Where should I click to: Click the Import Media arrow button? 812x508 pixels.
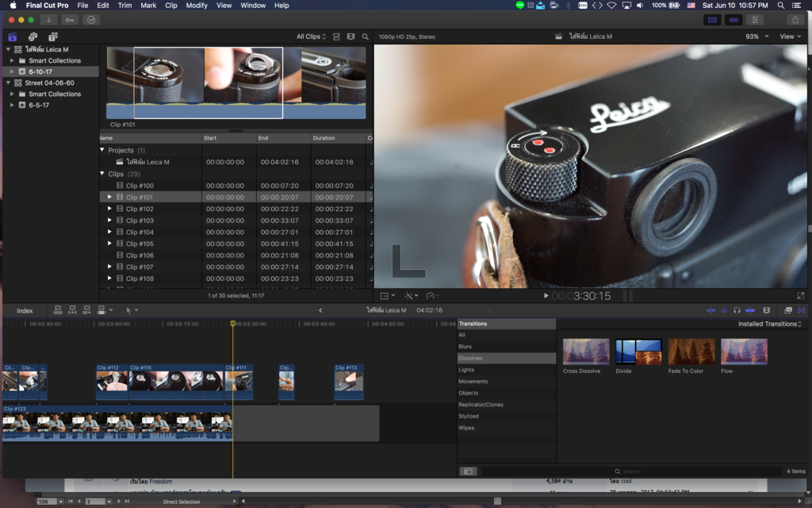tap(50, 20)
